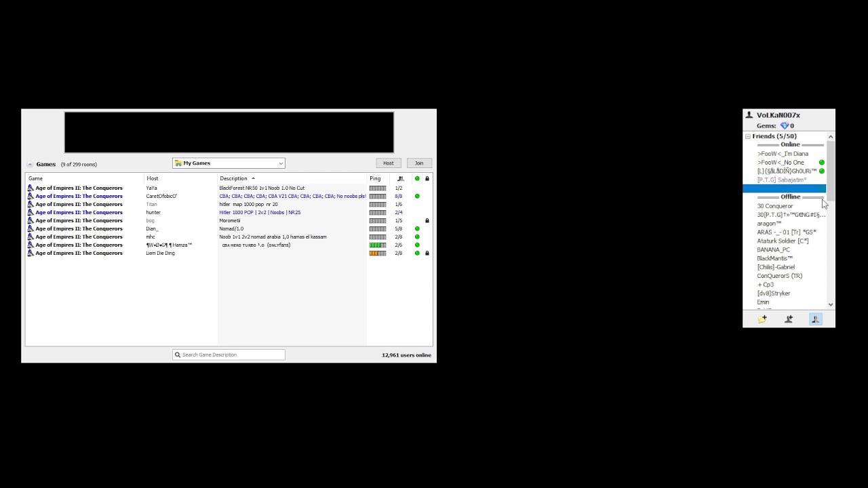868x488 pixels.
Task: Sort by lock icon column header
Action: click(x=427, y=178)
